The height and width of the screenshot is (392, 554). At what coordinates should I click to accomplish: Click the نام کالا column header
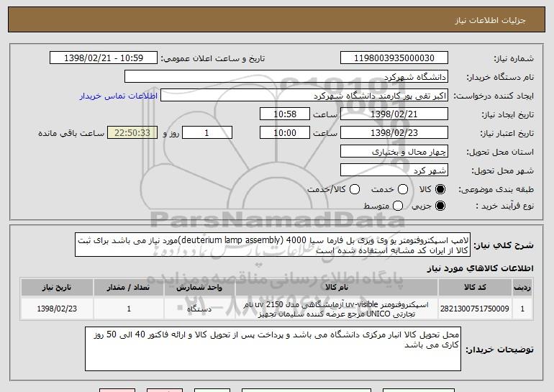point(337,287)
